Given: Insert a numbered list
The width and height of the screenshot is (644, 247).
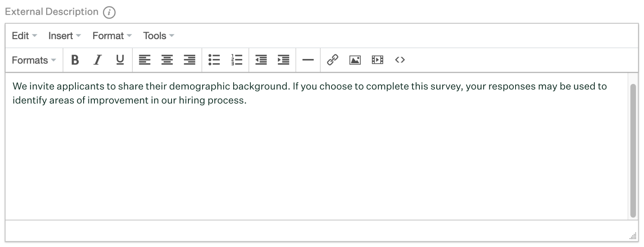Looking at the screenshot, I should 237,60.
